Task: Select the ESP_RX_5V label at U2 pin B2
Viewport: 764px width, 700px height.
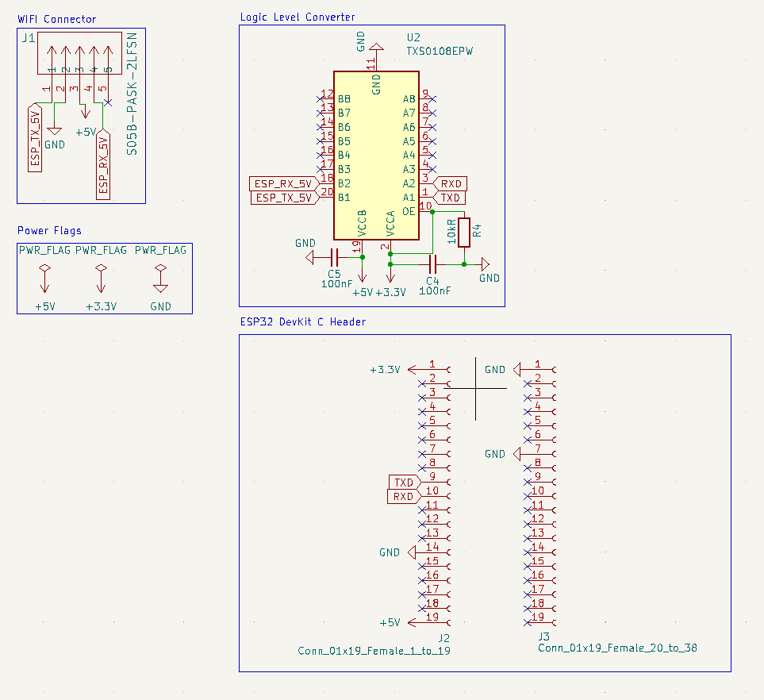Action: [284, 184]
